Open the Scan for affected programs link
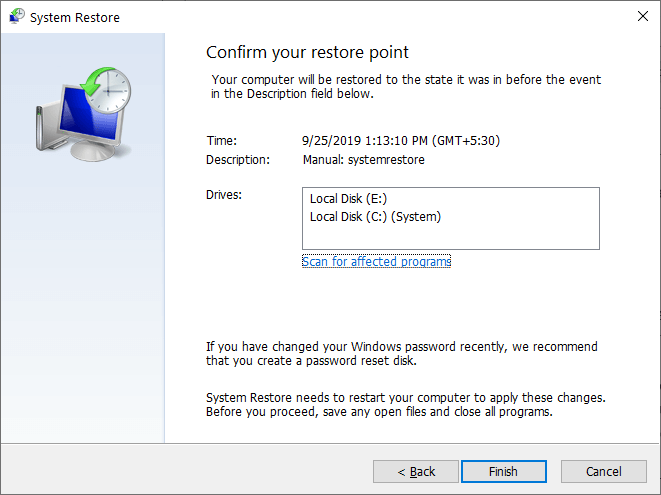Image resolution: width=661 pixels, height=495 pixels. click(x=376, y=262)
